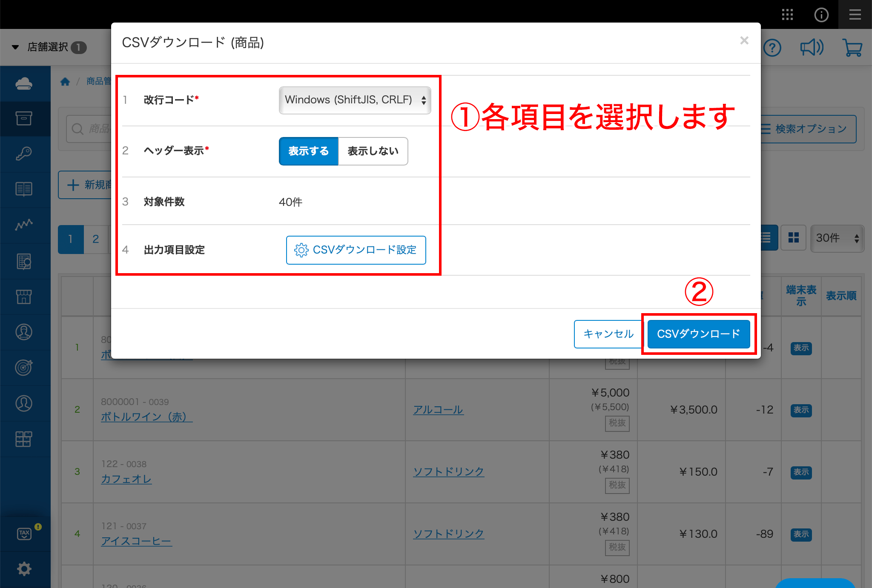Click the info circle icon in top bar

pyautogui.click(x=821, y=15)
